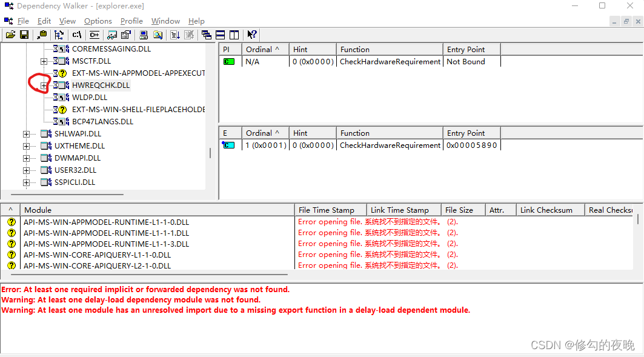
Task: Click the module Properties toolbar icon
Action: pyautogui.click(x=125, y=35)
